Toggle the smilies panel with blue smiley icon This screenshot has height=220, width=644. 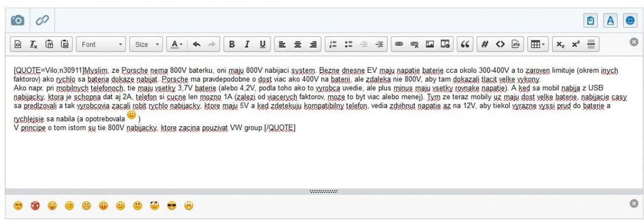(x=630, y=21)
